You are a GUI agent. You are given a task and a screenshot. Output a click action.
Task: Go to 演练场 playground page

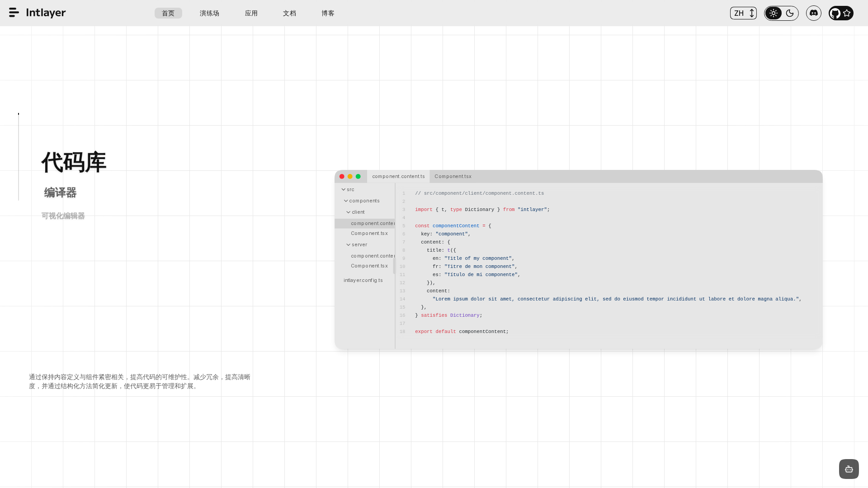point(209,13)
